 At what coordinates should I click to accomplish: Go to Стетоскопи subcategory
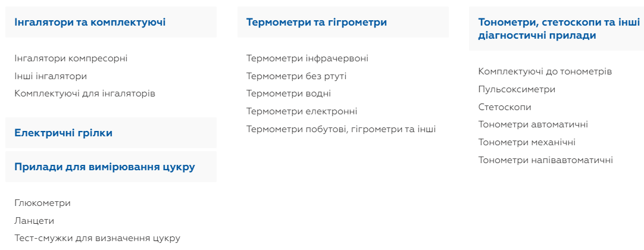[505, 107]
